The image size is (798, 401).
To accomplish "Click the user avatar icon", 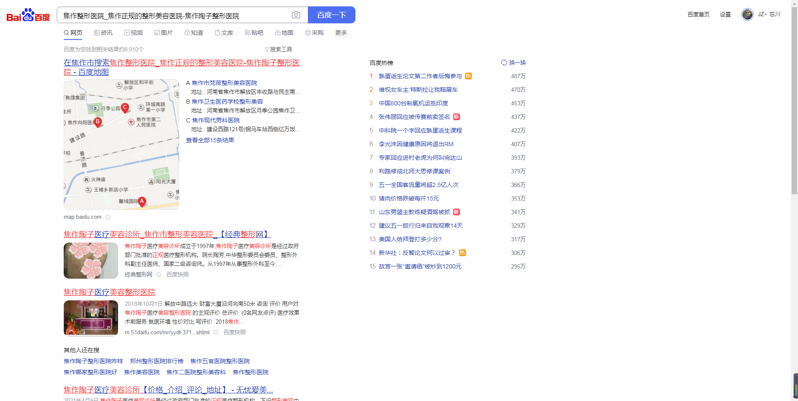I will click(747, 14).
